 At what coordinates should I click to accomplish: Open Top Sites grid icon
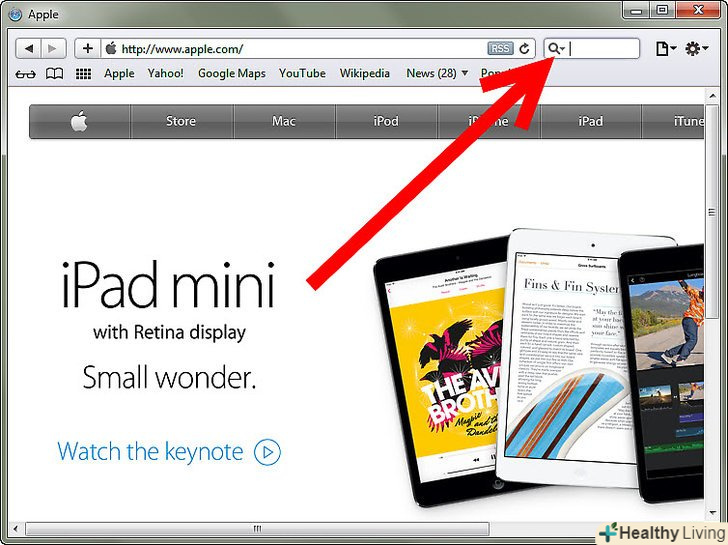click(83, 74)
